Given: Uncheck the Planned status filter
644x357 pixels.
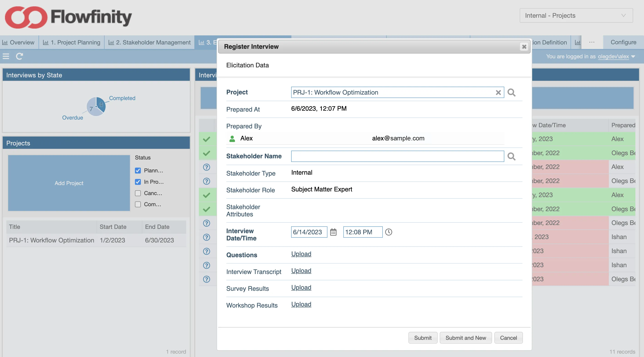Looking at the screenshot, I should pyautogui.click(x=138, y=170).
